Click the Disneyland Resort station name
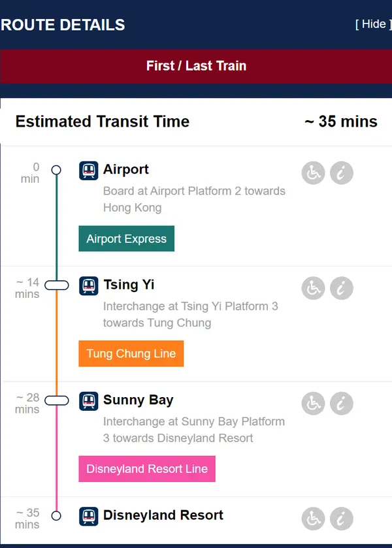Image resolution: width=392 pixels, height=548 pixels. tap(163, 515)
